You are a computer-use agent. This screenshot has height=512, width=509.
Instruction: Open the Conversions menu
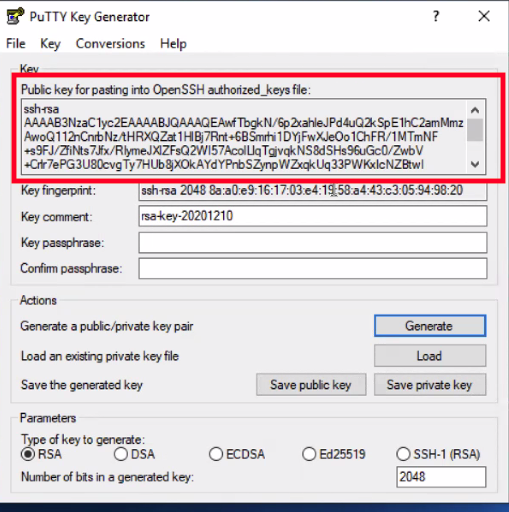tap(110, 44)
